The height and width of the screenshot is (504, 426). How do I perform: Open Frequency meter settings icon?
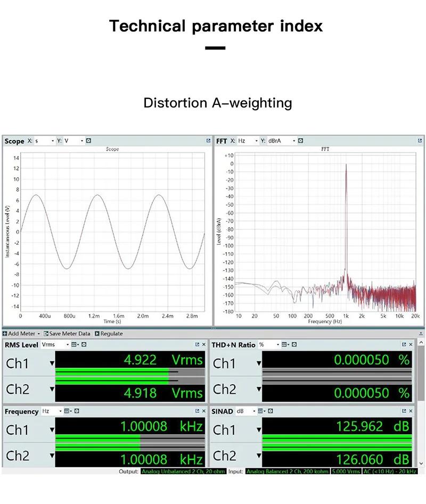pos(77,411)
